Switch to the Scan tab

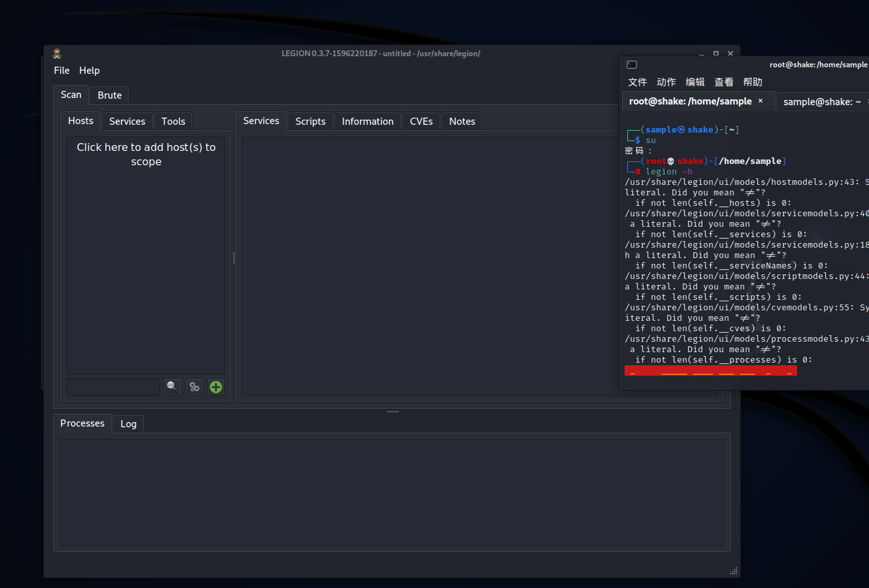pos(71,95)
